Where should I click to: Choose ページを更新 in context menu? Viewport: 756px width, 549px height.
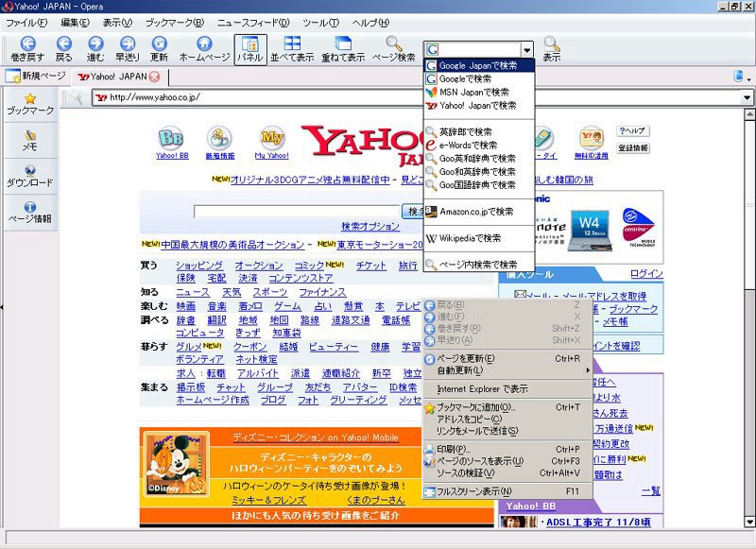pos(507,359)
